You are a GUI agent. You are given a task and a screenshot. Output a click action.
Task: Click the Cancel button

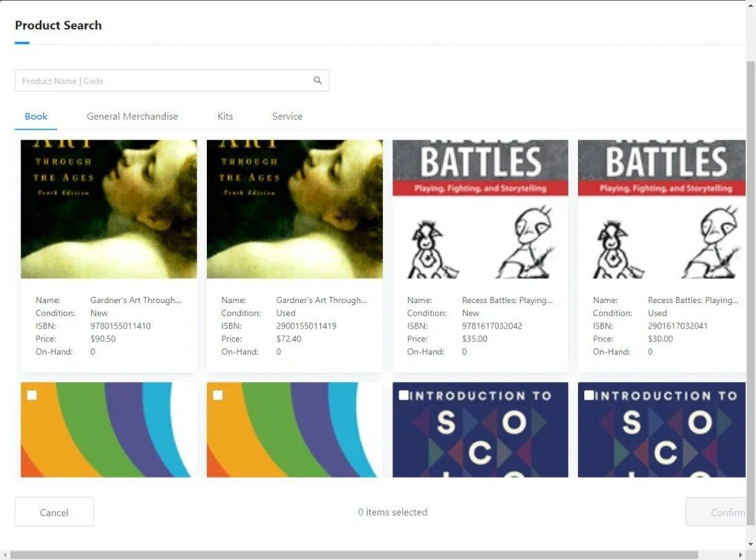tap(54, 512)
